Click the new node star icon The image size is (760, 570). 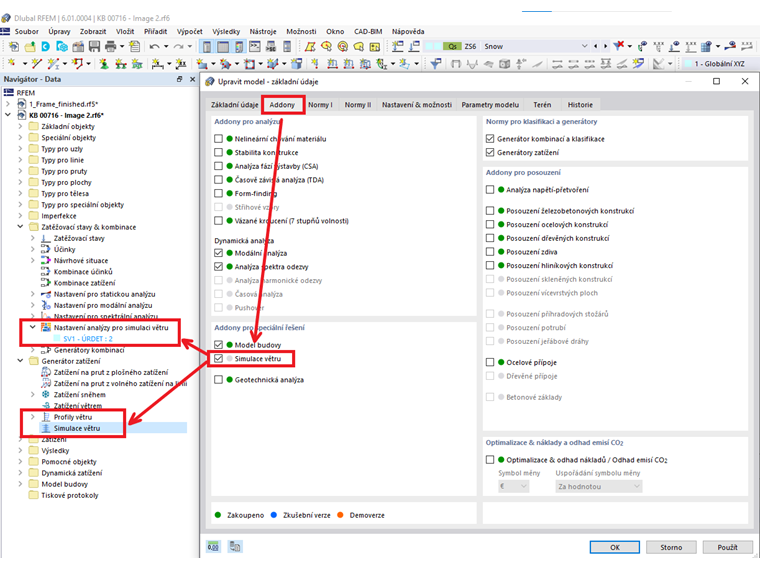(x=11, y=63)
